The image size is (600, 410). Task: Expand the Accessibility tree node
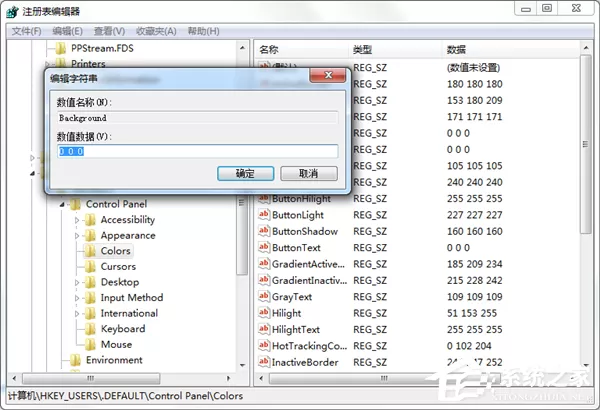77,220
